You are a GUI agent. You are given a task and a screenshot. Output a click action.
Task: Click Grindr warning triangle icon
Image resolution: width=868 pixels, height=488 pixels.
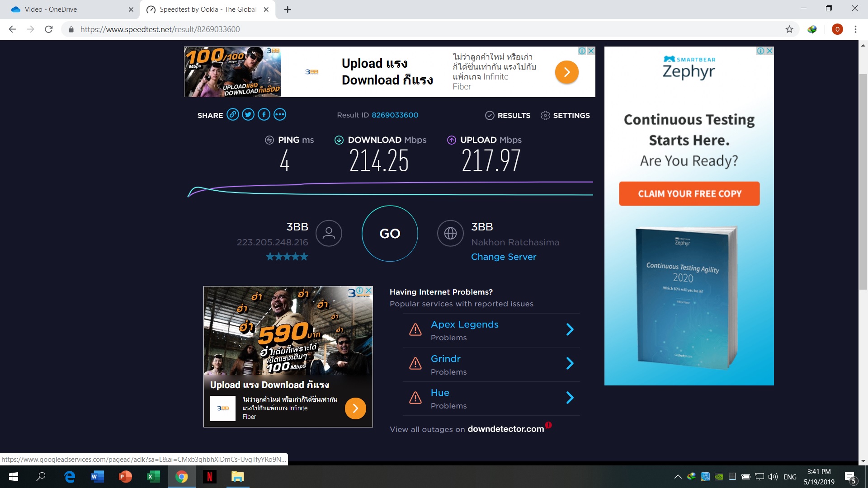tap(415, 364)
